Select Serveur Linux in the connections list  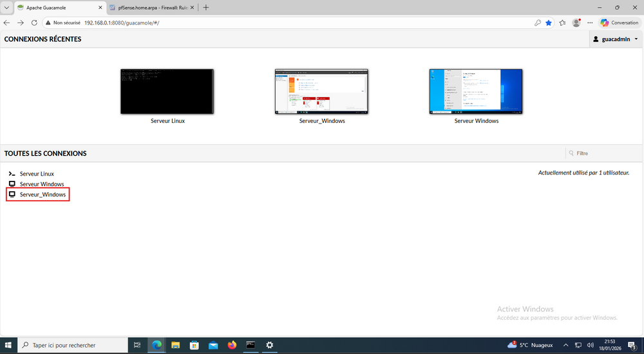click(x=37, y=174)
